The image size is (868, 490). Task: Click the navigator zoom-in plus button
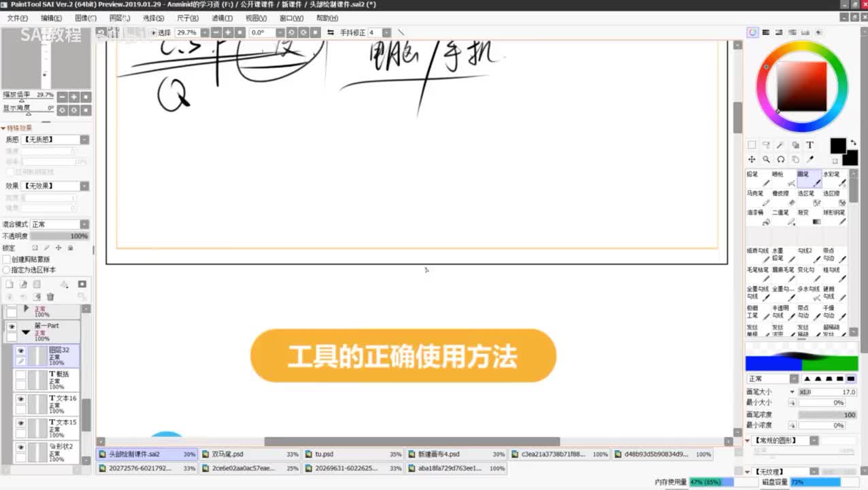[73, 97]
